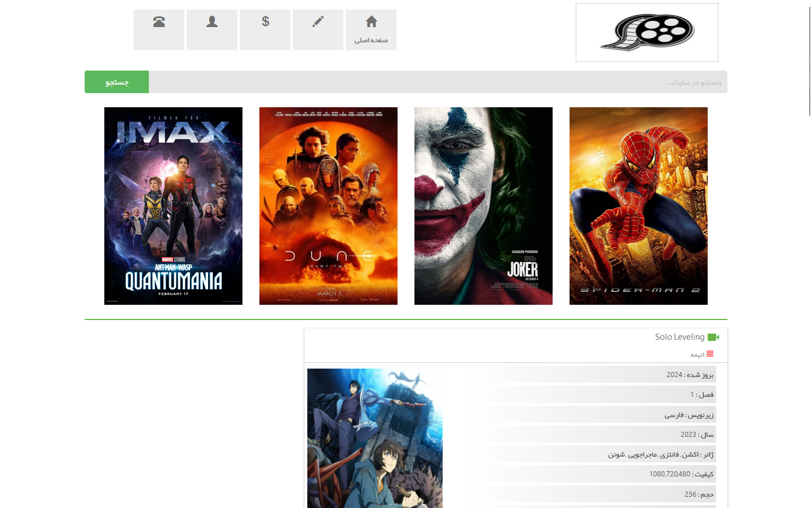812x508 pixels.
Task: Open the Joker movie poster
Action: 483,206
